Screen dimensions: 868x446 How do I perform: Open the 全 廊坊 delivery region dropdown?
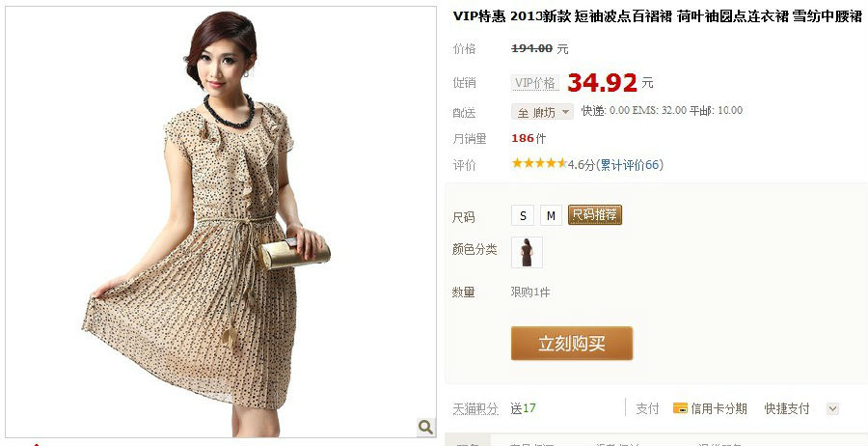(542, 112)
